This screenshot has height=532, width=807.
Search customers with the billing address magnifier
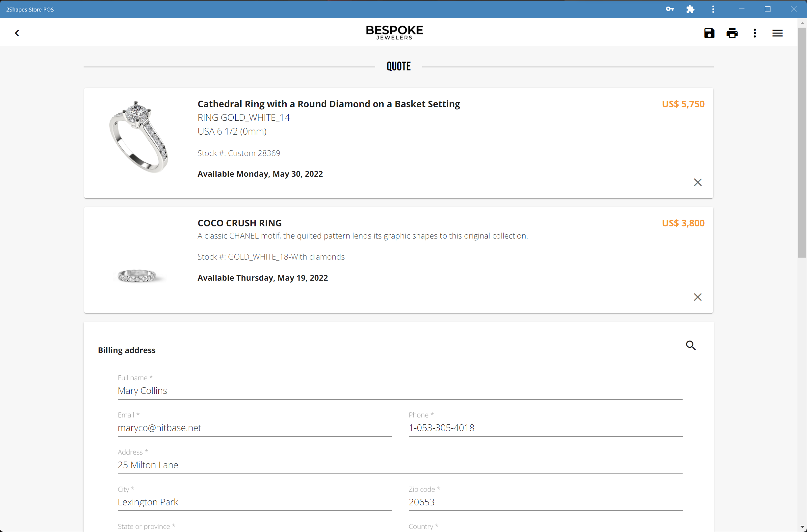tap(691, 345)
